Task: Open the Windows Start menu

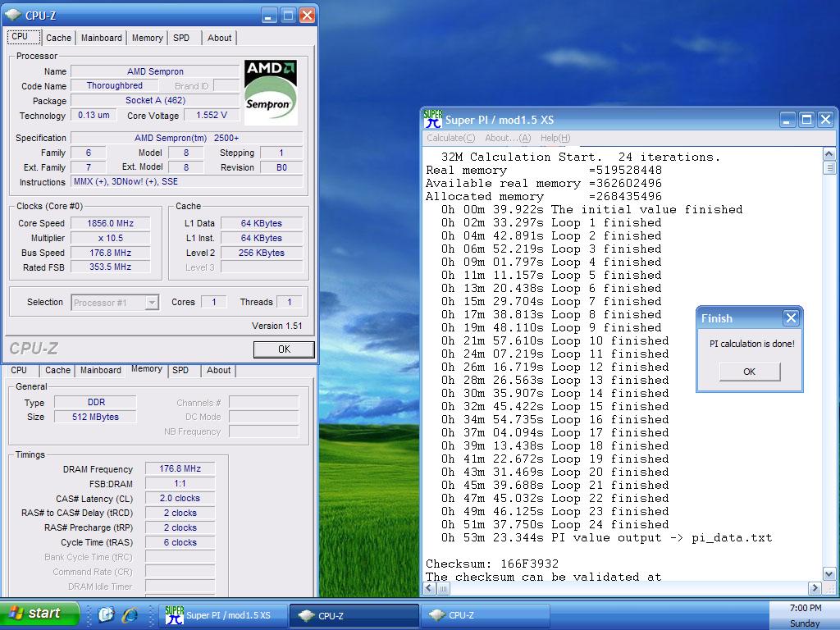Action: point(39,614)
